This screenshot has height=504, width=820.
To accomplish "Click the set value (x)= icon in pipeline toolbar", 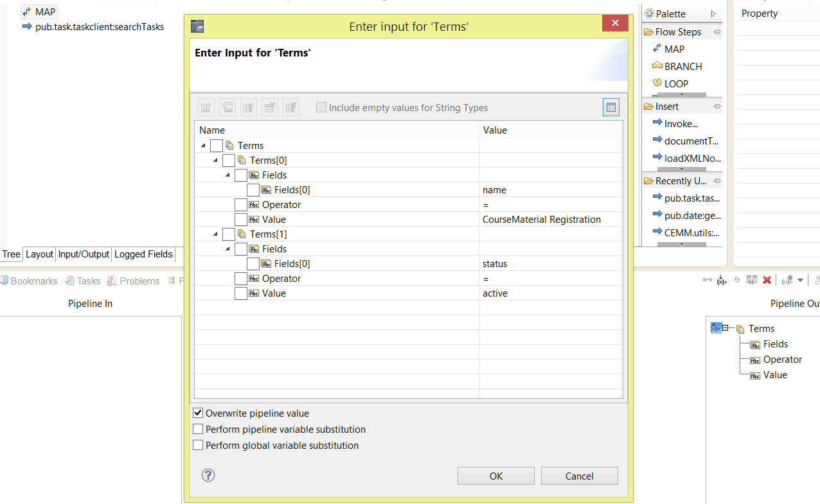I will 722,280.
